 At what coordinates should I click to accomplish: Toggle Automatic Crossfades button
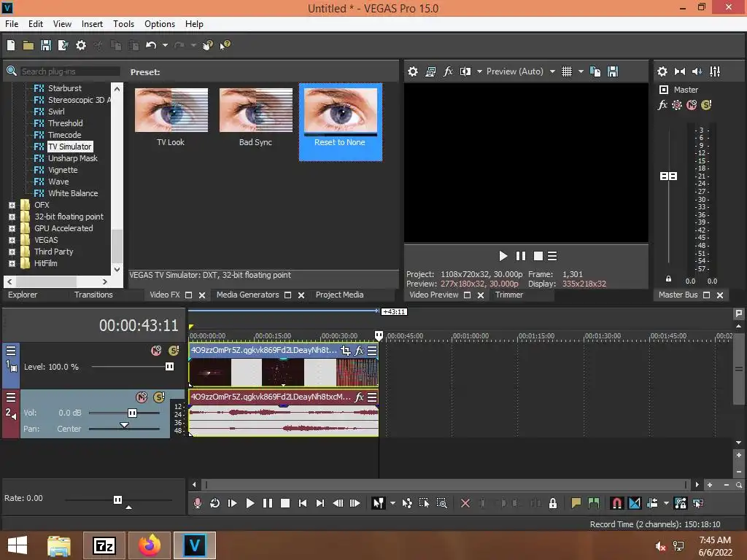coord(635,503)
